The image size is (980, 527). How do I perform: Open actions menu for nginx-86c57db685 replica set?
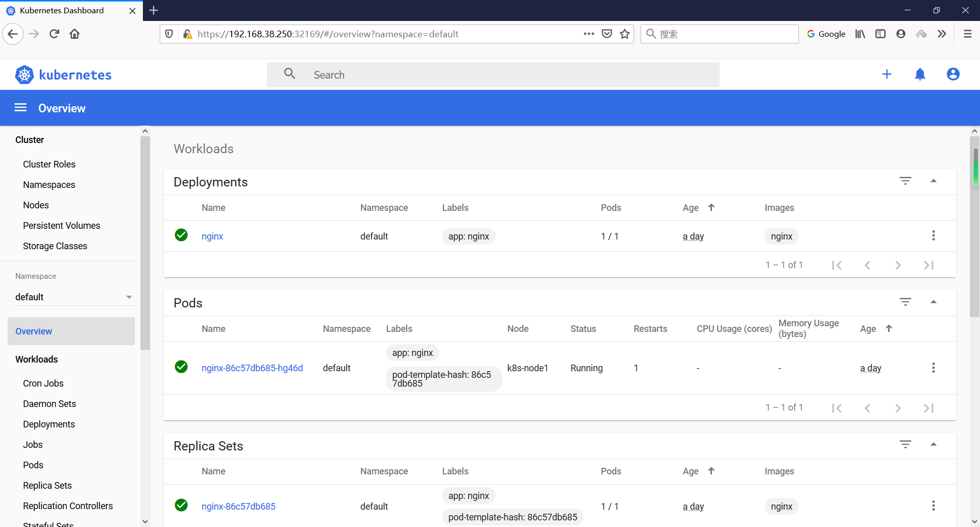[x=934, y=506]
